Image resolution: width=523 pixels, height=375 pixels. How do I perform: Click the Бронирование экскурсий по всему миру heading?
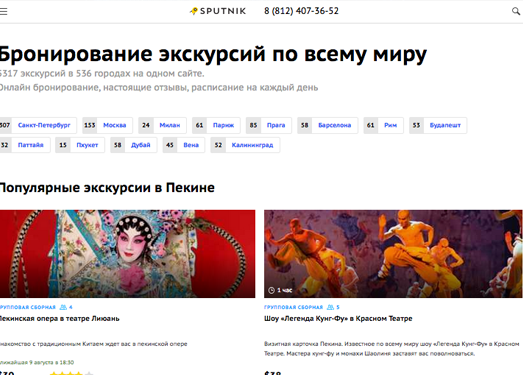pyautogui.click(x=213, y=53)
